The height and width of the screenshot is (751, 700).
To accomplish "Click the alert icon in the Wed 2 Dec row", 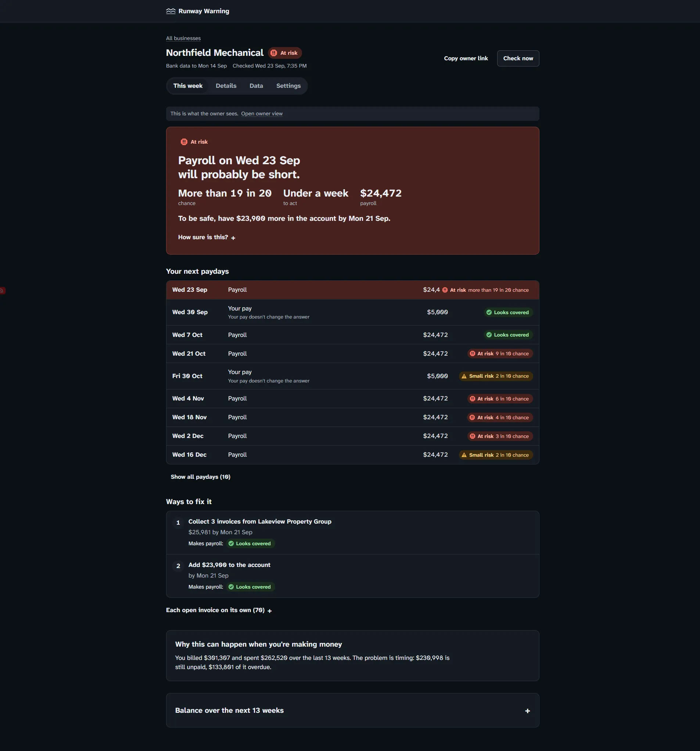I will coord(472,436).
